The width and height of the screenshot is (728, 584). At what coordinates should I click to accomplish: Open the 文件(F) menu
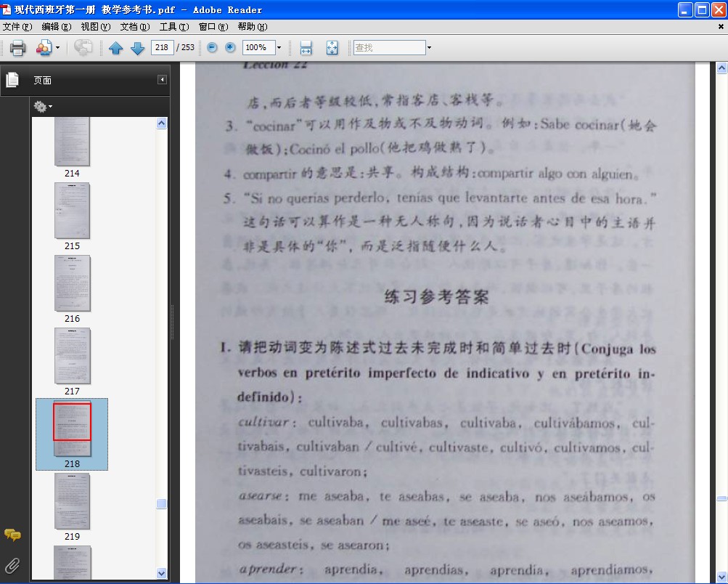click(17, 26)
